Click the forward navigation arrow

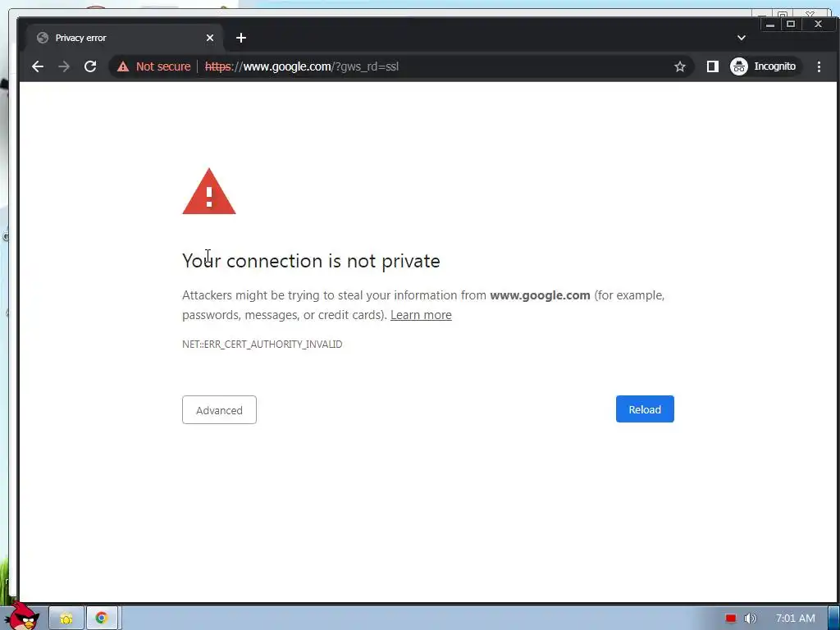point(64,66)
